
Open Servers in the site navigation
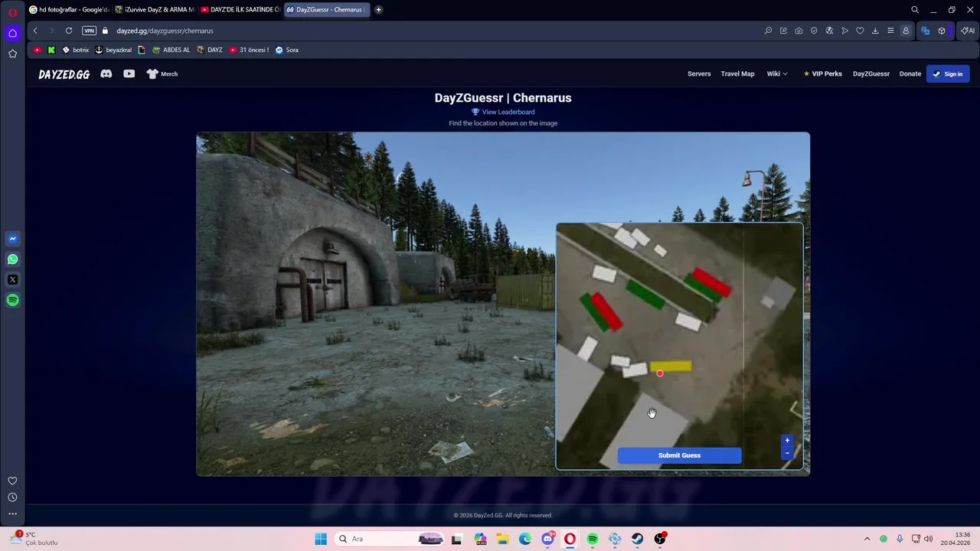pyautogui.click(x=699, y=73)
